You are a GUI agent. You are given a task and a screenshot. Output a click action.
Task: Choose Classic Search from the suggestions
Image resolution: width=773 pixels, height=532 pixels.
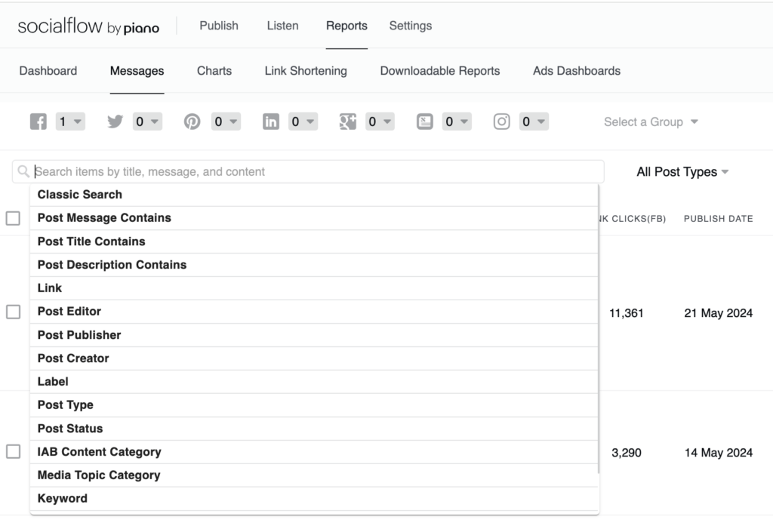coord(314,195)
